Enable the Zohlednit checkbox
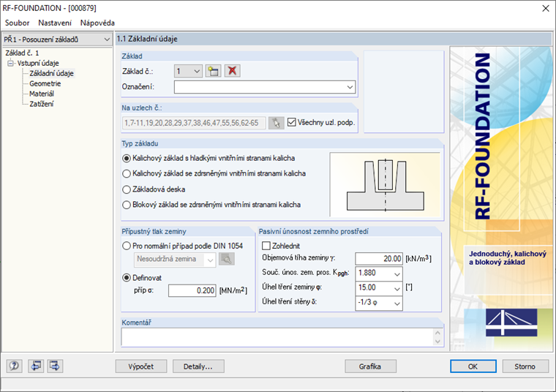Screen dimensions: 556x392 click(x=266, y=246)
